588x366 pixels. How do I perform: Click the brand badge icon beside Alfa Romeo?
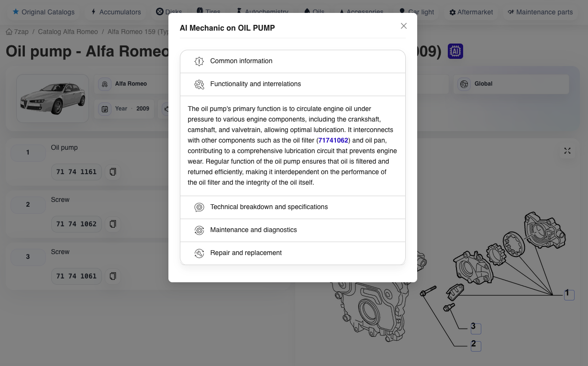point(104,84)
